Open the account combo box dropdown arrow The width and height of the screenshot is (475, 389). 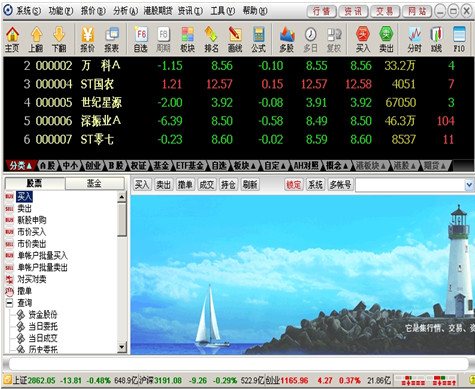pyautogui.click(x=469, y=185)
